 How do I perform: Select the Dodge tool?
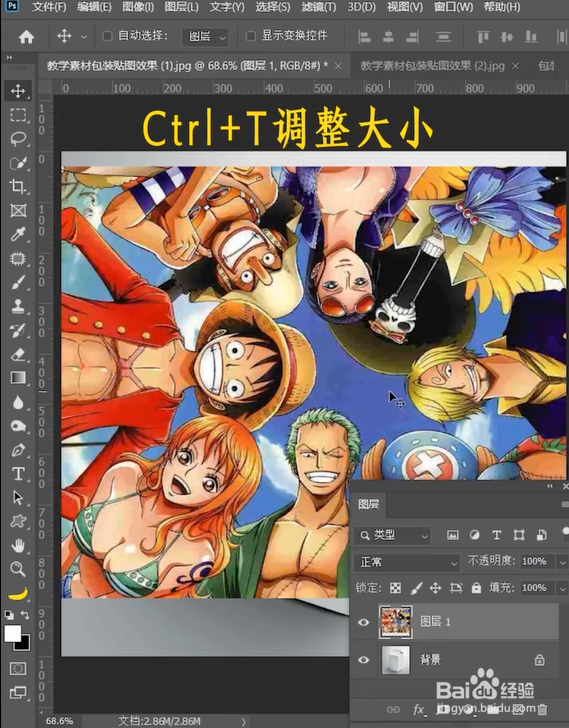pos(18,426)
